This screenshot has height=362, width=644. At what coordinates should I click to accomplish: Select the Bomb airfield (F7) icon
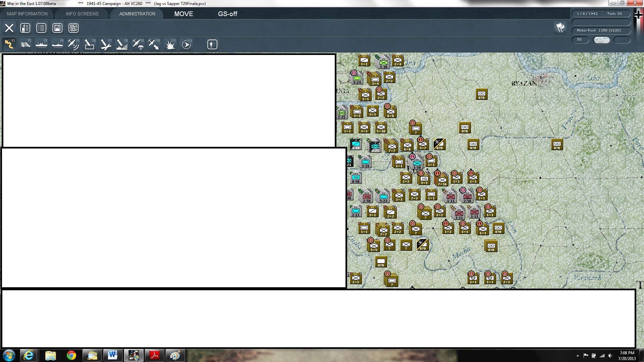coord(106,44)
